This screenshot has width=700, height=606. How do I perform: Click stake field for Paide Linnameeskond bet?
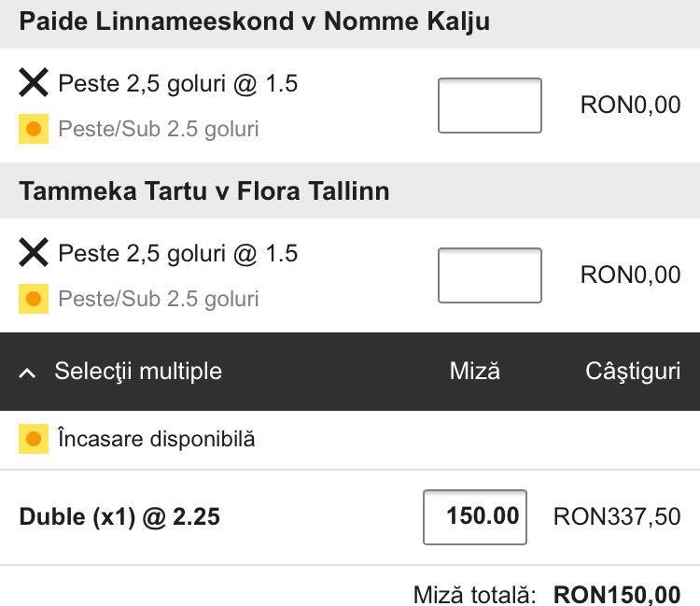point(490,106)
